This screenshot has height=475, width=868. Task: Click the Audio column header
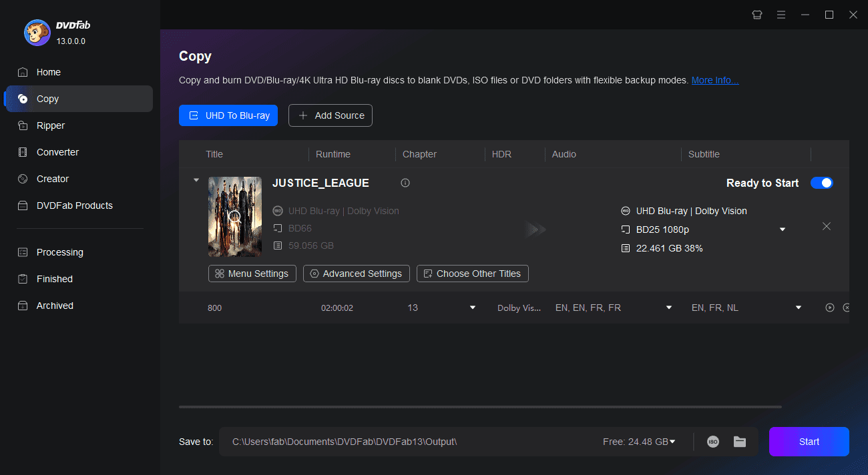click(564, 154)
